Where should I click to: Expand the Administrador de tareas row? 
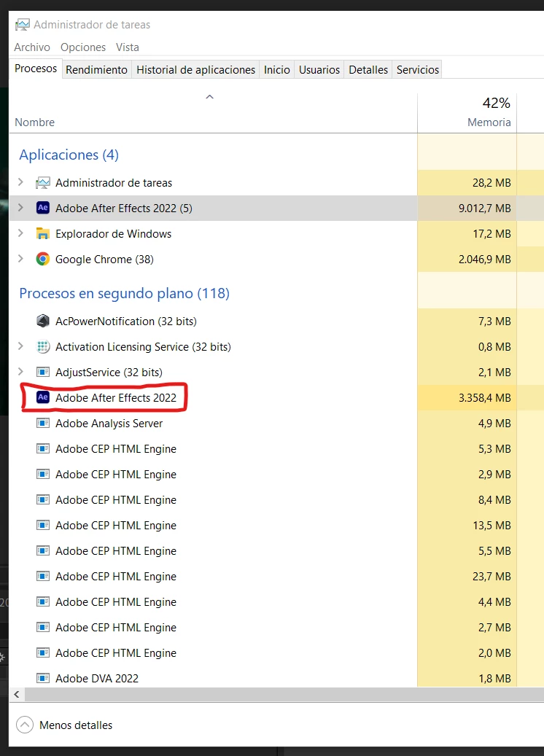pos(20,182)
